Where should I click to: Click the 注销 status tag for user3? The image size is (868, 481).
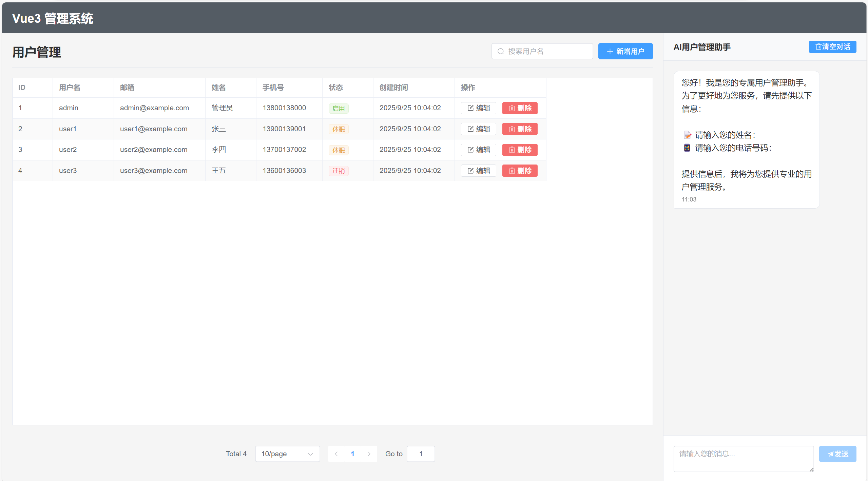[x=339, y=171]
